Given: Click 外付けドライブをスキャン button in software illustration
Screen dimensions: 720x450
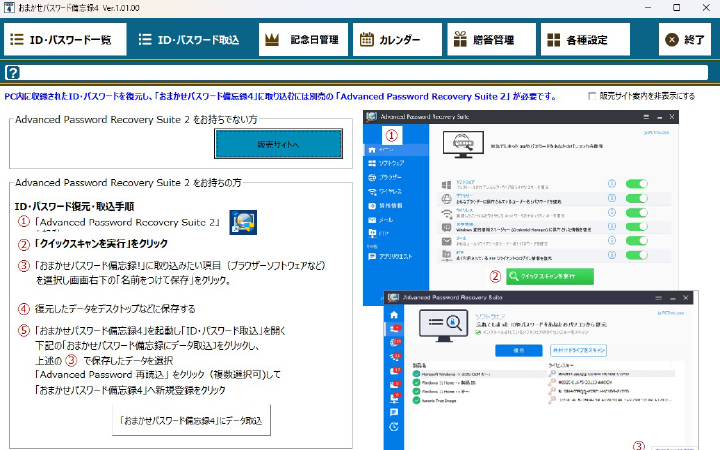Looking at the screenshot, I should point(579,350).
